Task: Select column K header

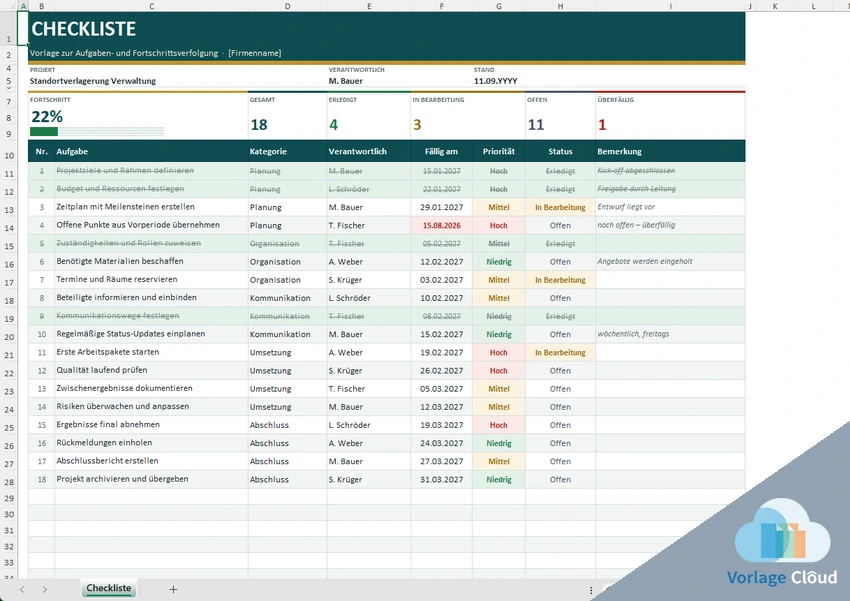Action: tap(775, 6)
